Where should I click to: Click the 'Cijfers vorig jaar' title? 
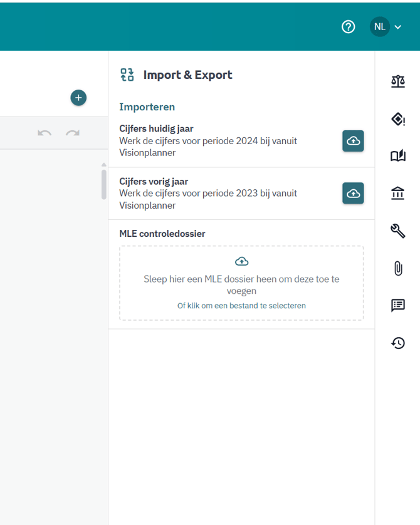(154, 182)
